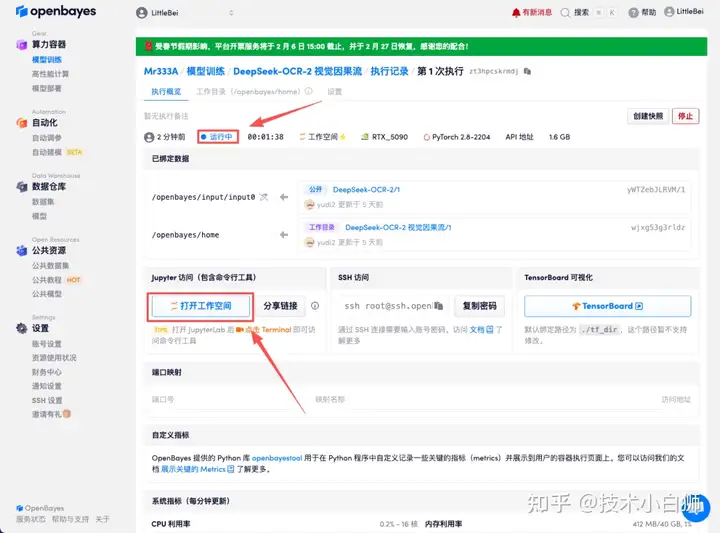Select 算力容器 in sidebar

point(49,45)
